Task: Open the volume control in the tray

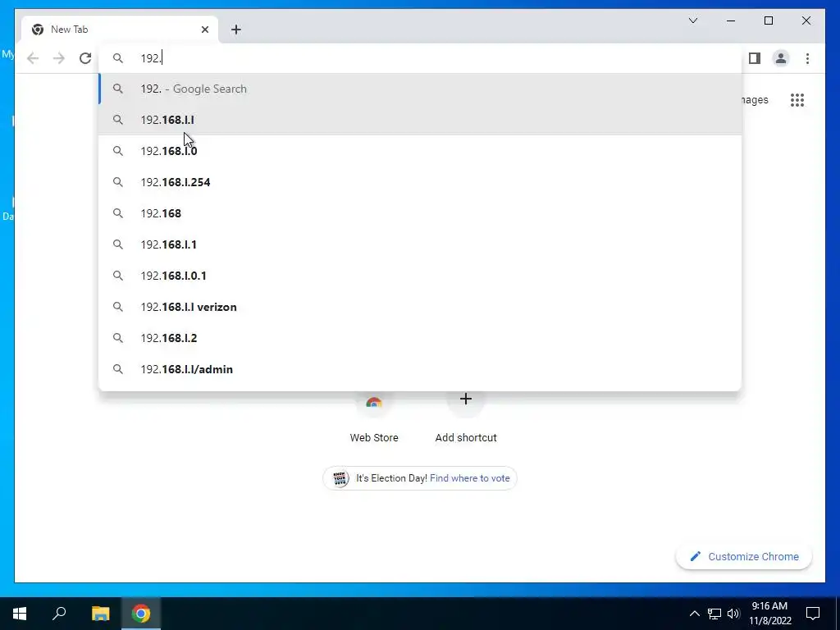Action: (733, 614)
